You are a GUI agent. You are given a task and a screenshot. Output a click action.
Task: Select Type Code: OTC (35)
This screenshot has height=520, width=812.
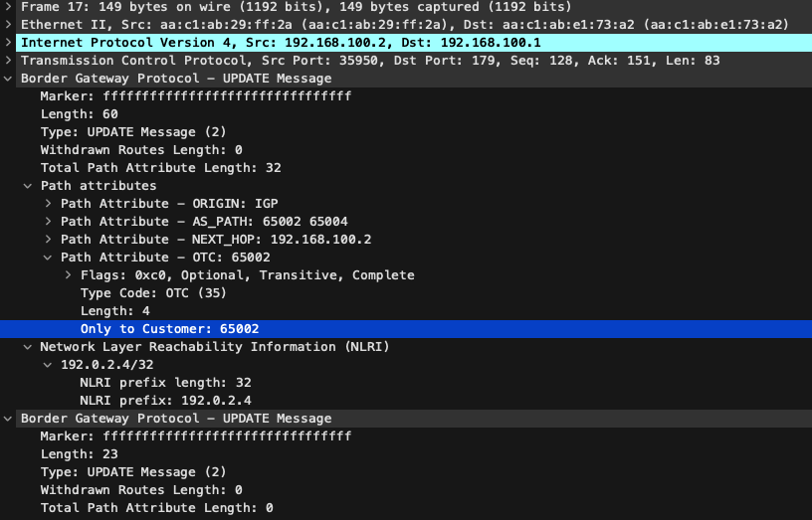pyautogui.click(x=153, y=293)
